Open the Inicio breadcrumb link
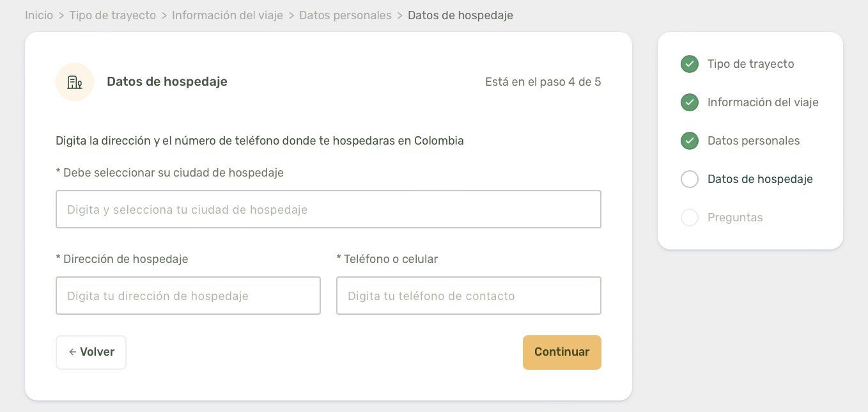Screen dimensions: 868x412 [39, 15]
